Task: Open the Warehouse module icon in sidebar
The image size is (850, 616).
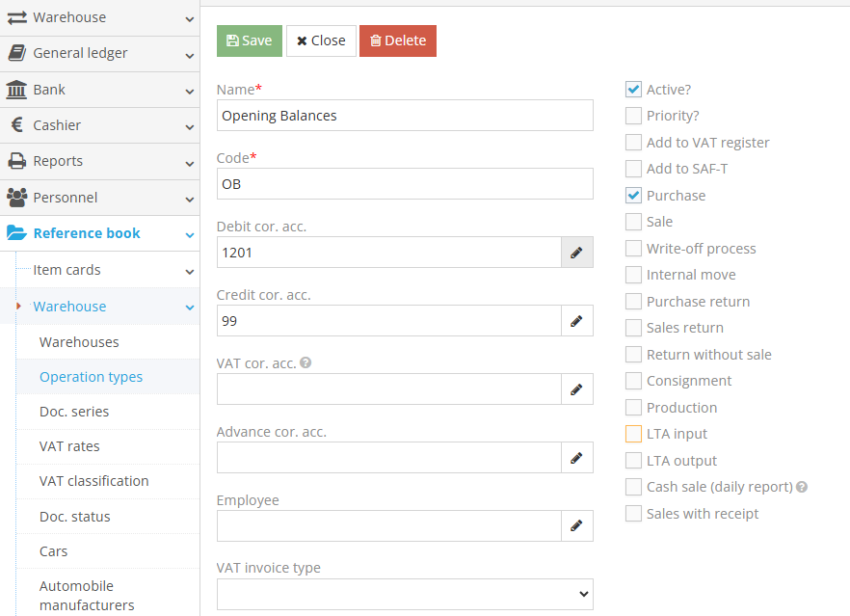Action: tap(16, 16)
